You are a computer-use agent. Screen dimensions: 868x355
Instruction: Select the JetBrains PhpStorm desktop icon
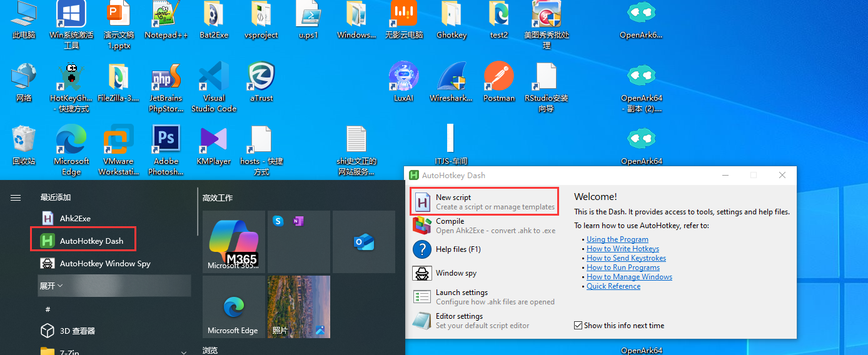(166, 87)
